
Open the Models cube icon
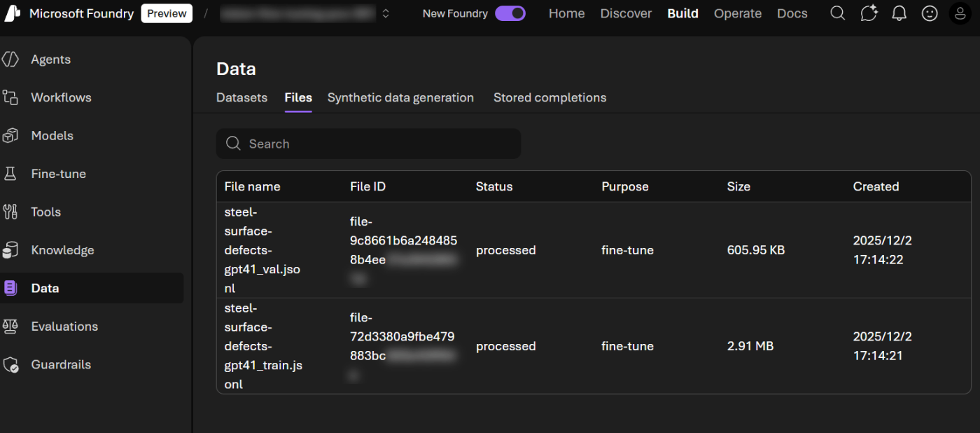[10, 136]
